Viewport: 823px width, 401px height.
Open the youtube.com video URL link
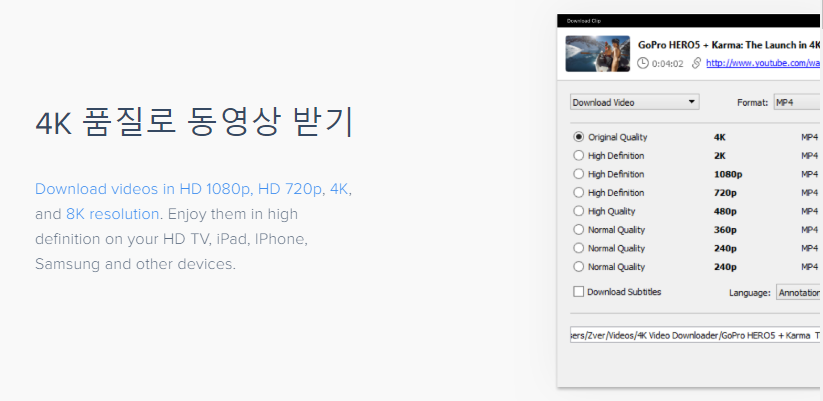click(763, 63)
